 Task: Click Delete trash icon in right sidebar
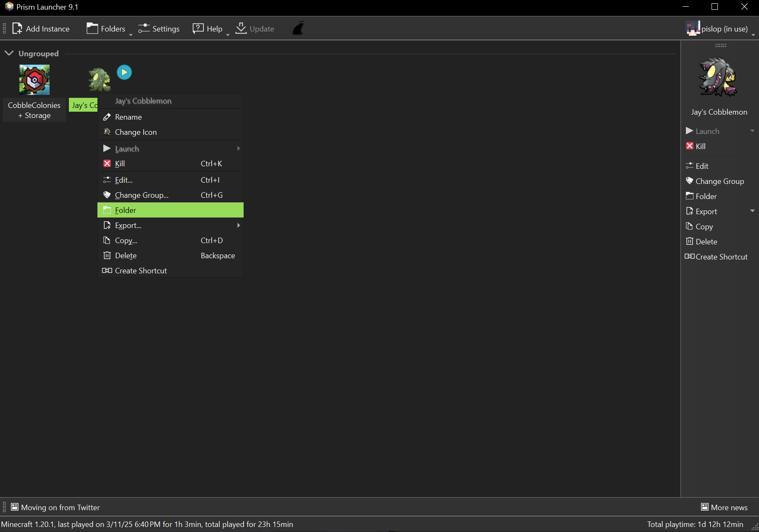[689, 241]
